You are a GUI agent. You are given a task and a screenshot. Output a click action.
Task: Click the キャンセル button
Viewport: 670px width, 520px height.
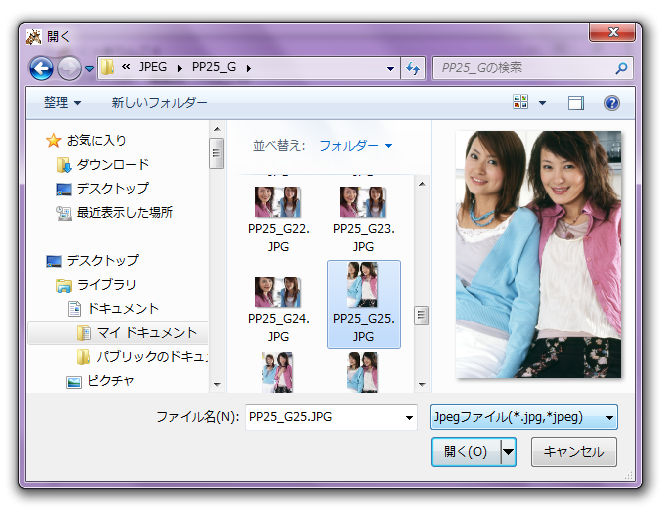[573, 452]
